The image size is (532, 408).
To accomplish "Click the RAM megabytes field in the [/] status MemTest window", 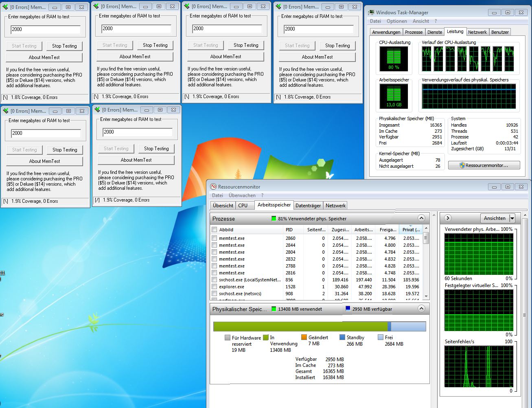I will point(137,132).
